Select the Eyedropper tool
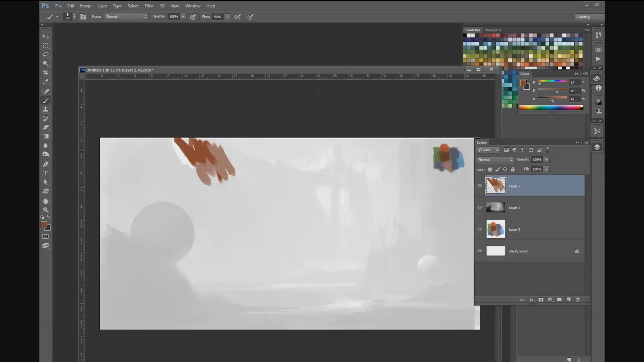The image size is (644, 362). [x=46, y=82]
